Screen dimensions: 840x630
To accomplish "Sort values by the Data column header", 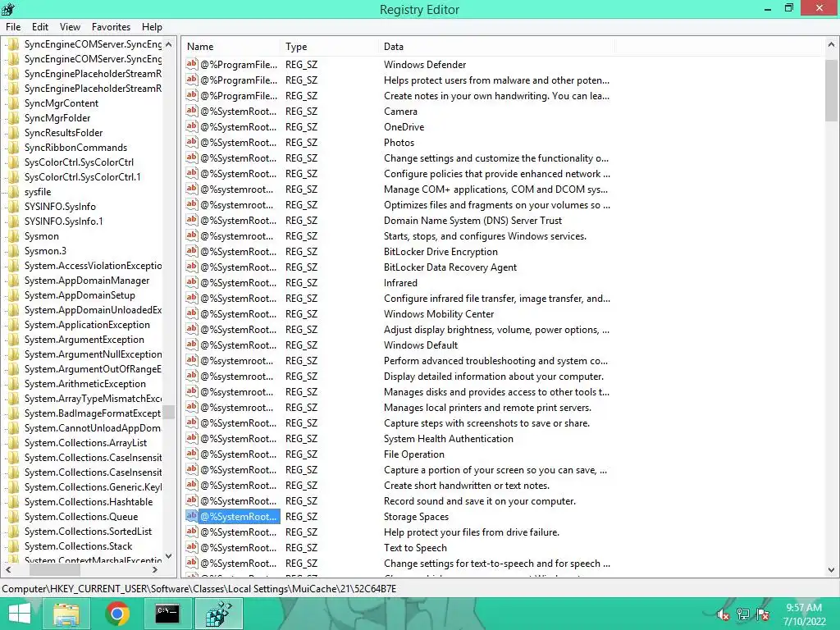I will pos(496,47).
